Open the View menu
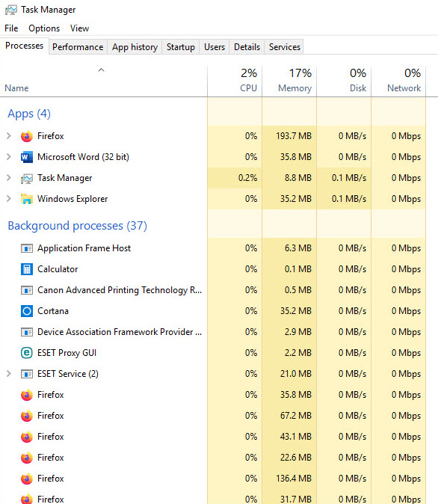Screen dimensions: 438x504 [x=79, y=28]
